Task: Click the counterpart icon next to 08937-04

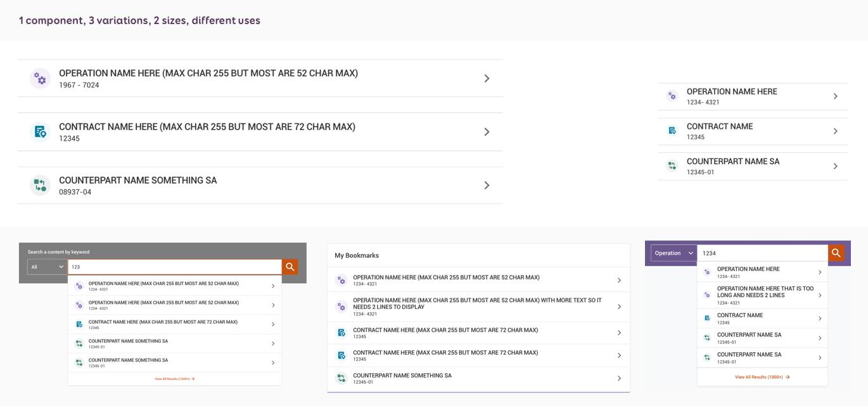Action: point(40,186)
